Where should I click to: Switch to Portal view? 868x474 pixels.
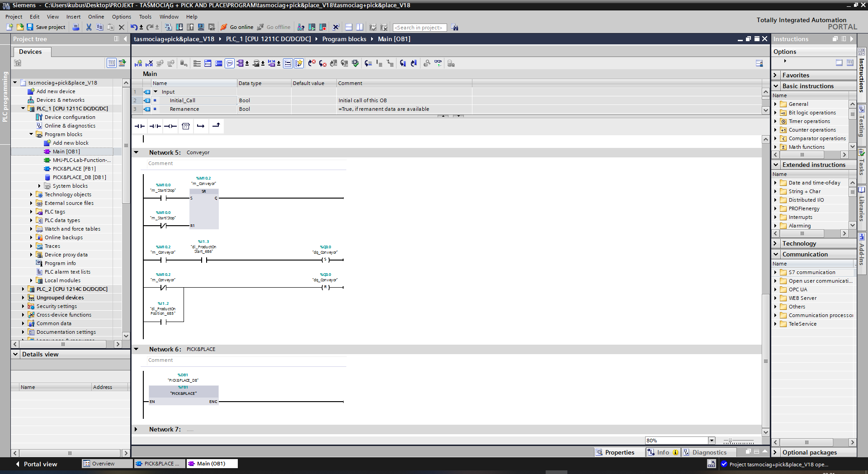pos(36,464)
